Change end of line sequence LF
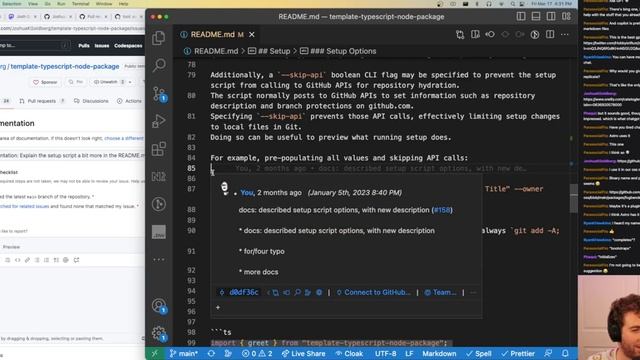This screenshot has width=640, height=360. click(409, 353)
